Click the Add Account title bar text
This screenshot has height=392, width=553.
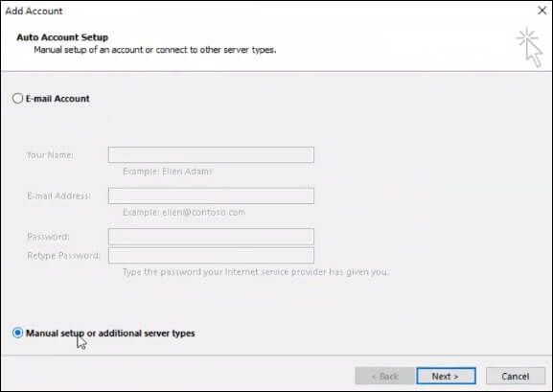pyautogui.click(x=34, y=11)
